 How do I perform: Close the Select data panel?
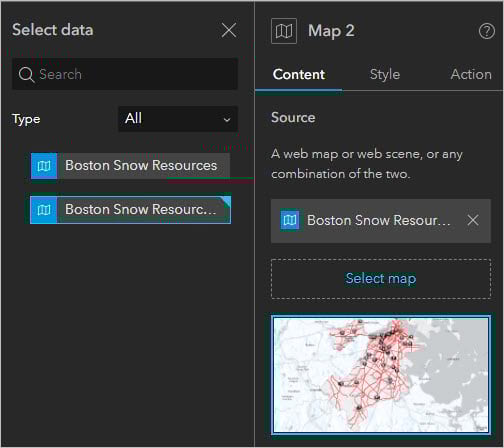coord(229,31)
